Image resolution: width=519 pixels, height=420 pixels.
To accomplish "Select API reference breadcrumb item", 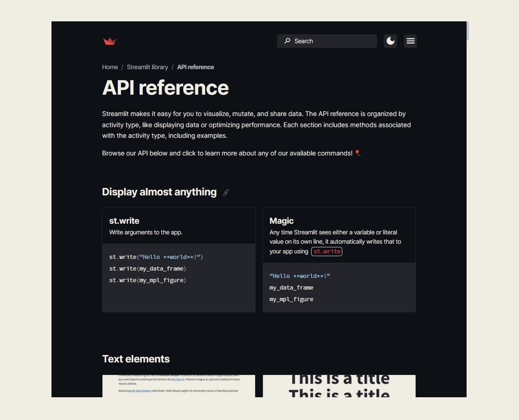I will point(196,67).
